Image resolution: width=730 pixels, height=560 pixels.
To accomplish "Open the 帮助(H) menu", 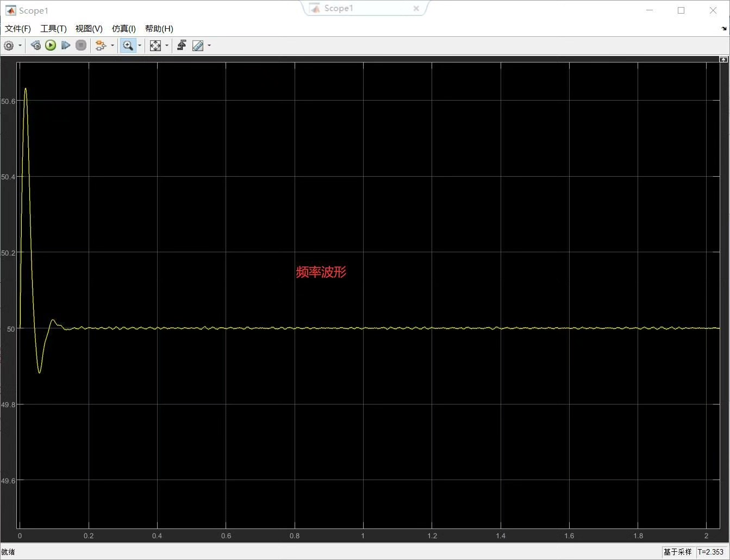I will tap(159, 28).
